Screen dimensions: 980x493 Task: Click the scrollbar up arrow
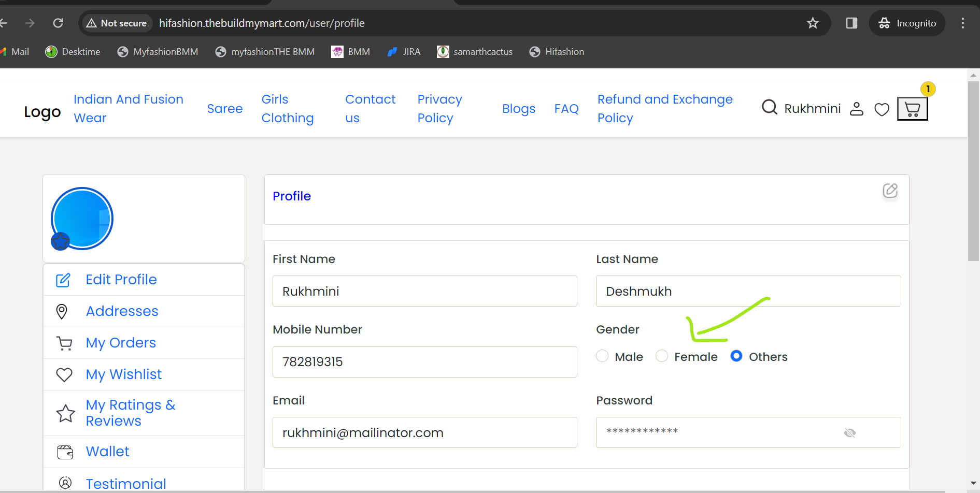click(x=973, y=75)
